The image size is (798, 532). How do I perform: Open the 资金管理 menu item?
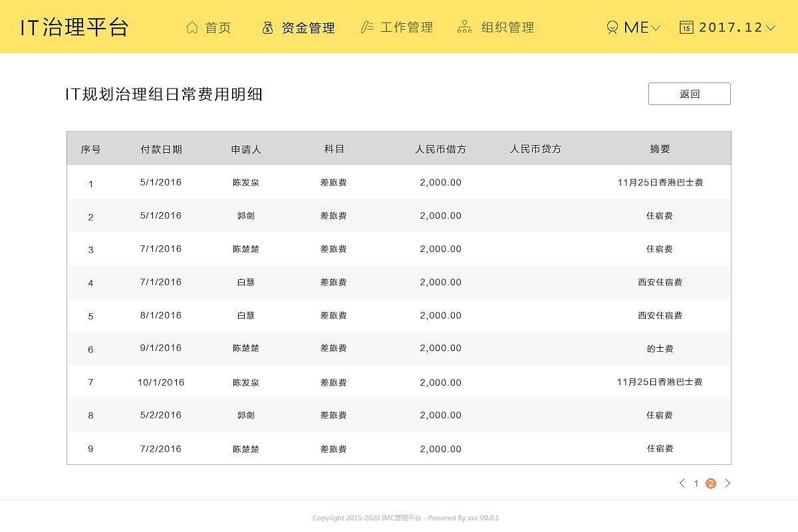coord(308,28)
